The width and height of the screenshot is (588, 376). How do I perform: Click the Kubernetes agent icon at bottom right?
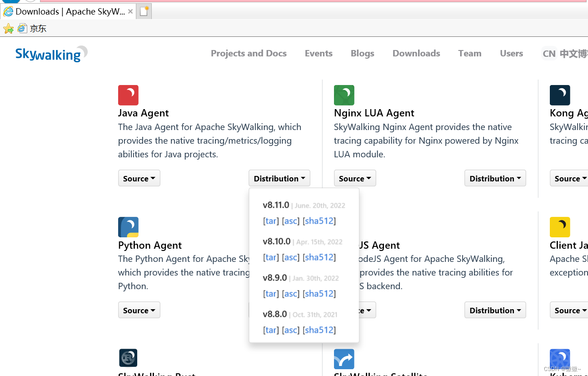tap(560, 359)
